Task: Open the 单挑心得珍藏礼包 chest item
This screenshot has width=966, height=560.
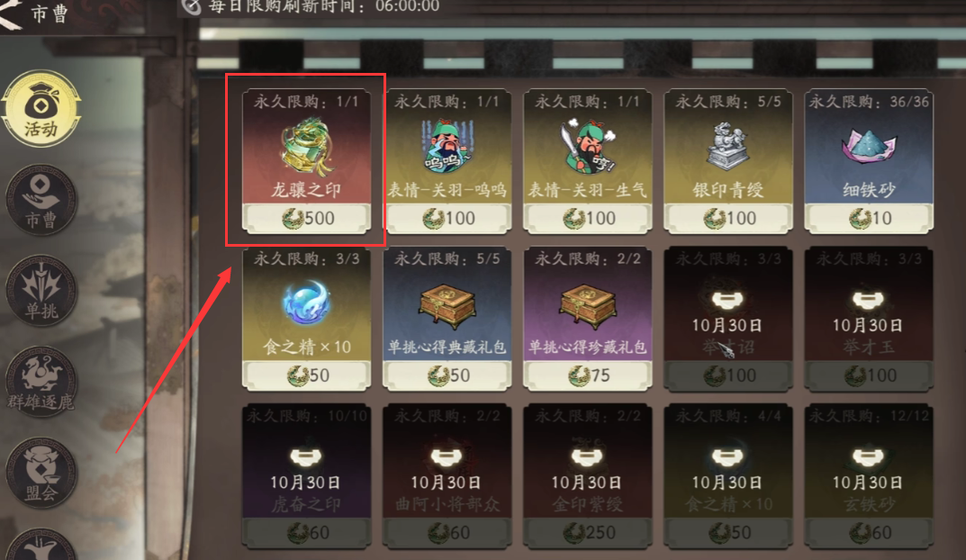Action: 588,305
